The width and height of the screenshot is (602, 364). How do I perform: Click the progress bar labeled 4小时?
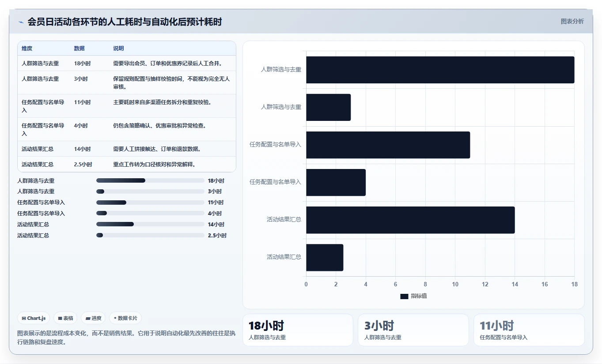click(x=150, y=214)
